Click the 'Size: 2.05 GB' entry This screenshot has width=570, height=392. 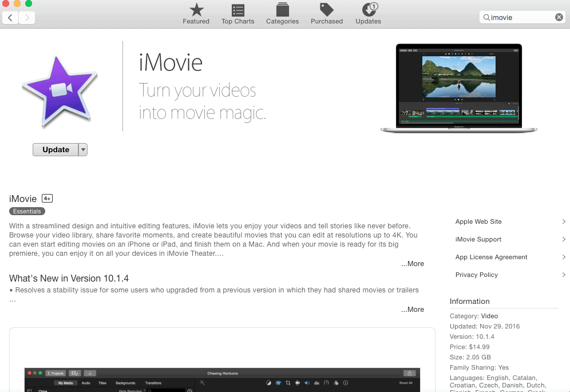[x=470, y=357]
